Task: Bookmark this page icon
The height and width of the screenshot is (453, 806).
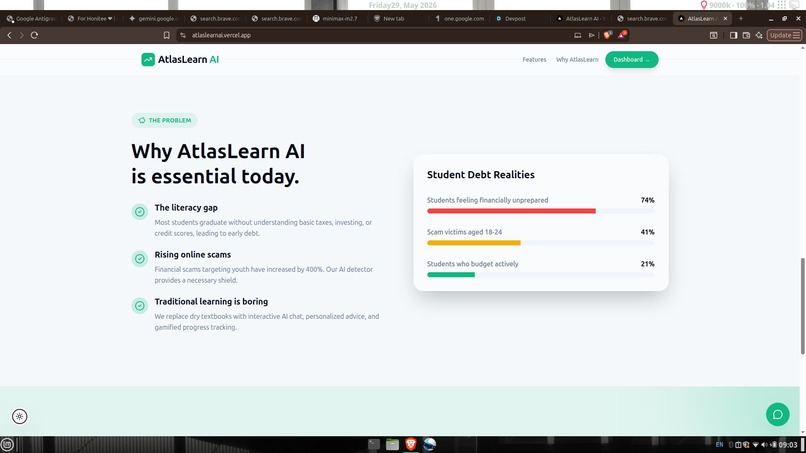Action: 167,35
